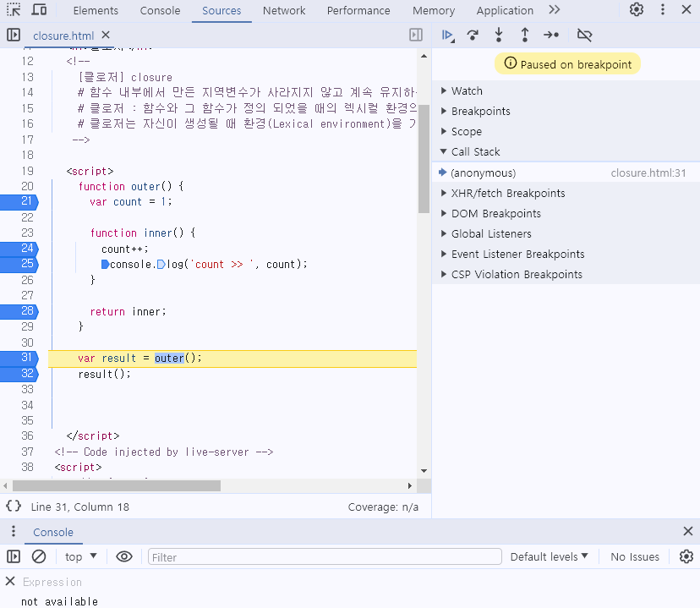Screen dimensions: 700x608
Task: Click the code editor vertical scrollbar thumb
Action: 424,159
